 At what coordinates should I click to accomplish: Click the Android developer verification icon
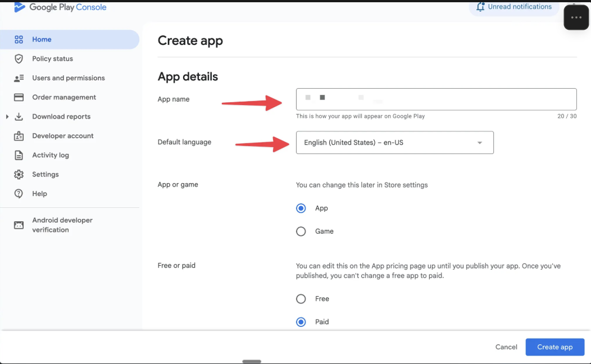[19, 225]
